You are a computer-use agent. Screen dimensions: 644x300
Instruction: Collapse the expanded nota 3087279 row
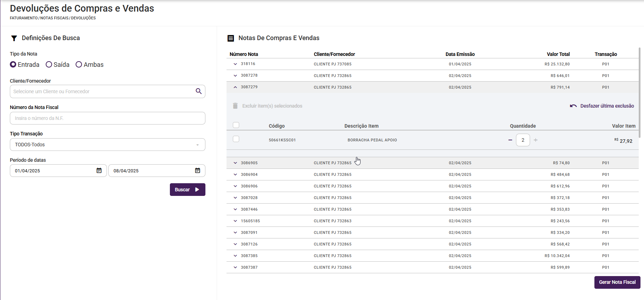click(235, 87)
